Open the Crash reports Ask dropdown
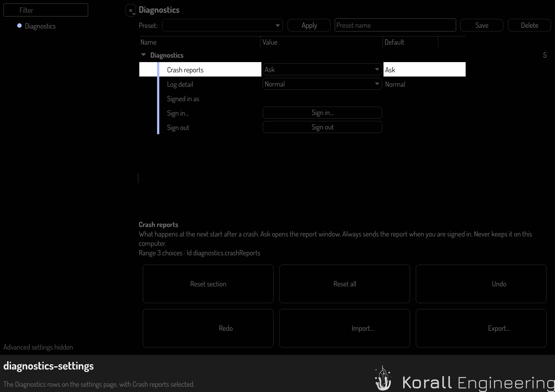The width and height of the screenshot is (555, 392). pos(322,70)
